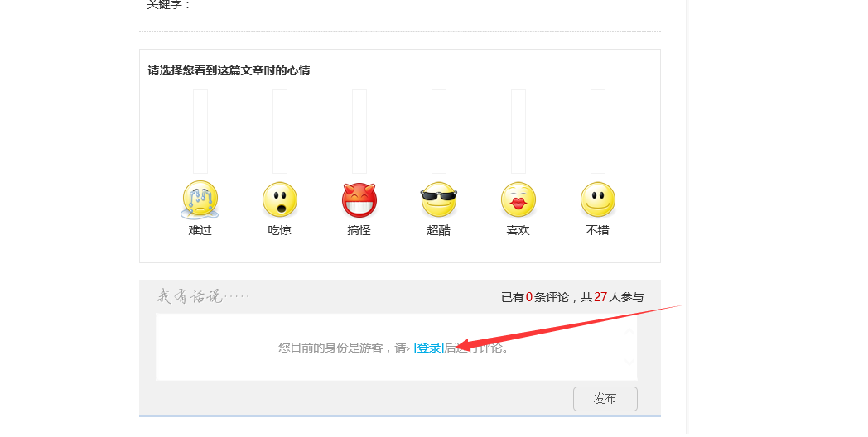868x437 pixels.
Task: Click the vote bar above 难过
Action: tap(200, 132)
